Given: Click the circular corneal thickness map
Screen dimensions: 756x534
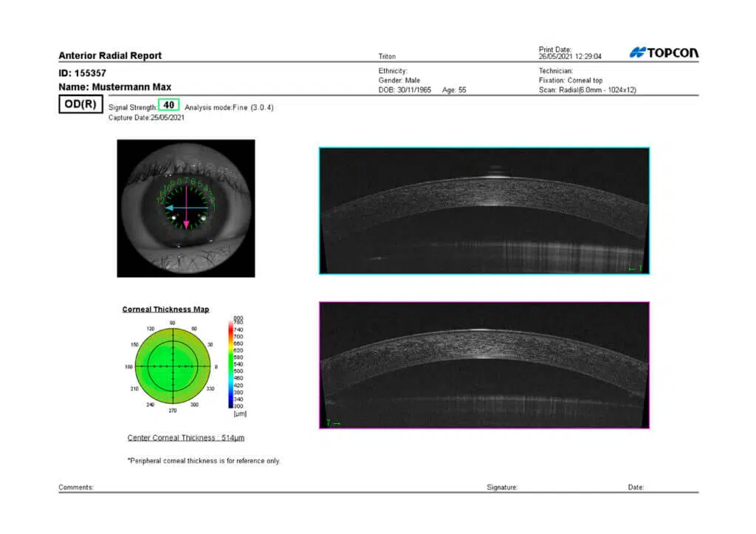Looking at the screenshot, I should pos(173,366).
